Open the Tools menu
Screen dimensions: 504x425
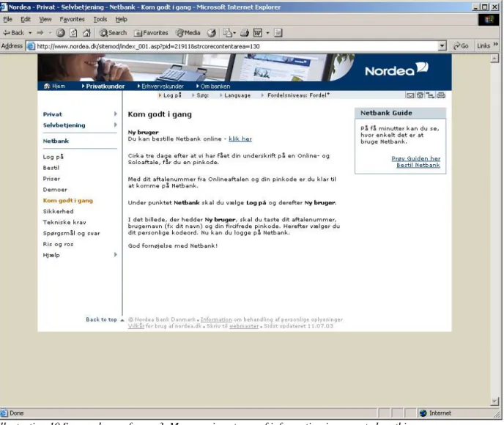[x=100, y=19]
